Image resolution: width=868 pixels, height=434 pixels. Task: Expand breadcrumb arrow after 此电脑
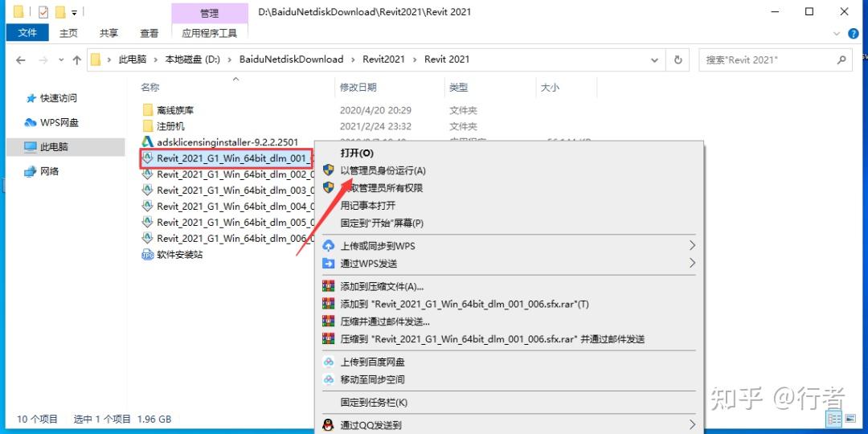156,59
